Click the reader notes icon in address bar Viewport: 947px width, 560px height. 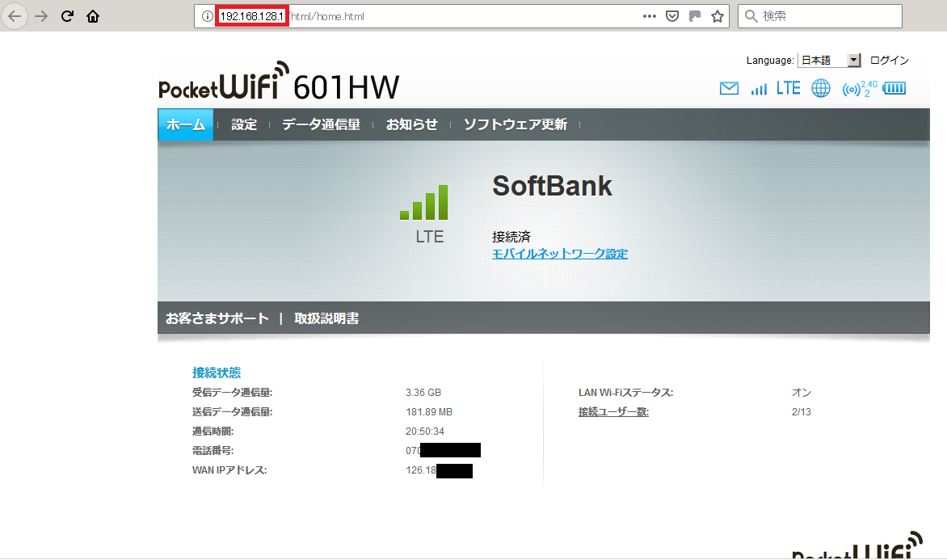(695, 16)
